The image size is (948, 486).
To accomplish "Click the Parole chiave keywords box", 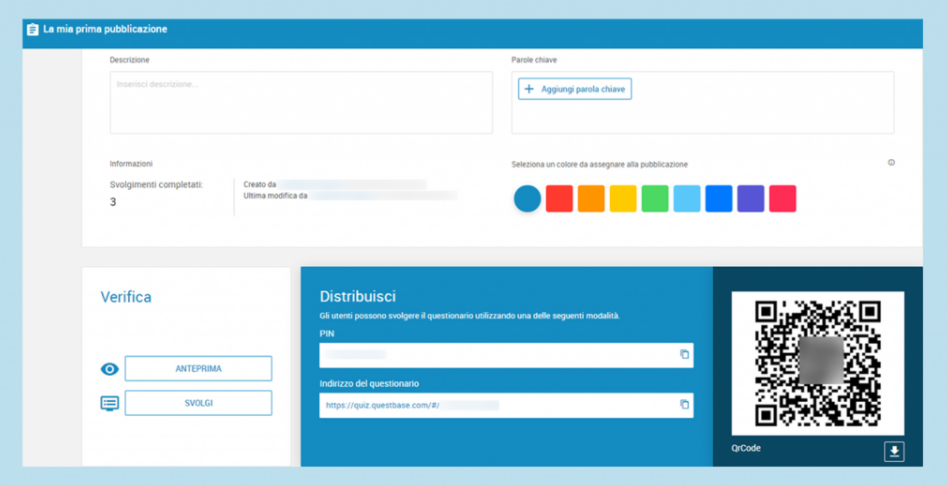I will (x=703, y=103).
